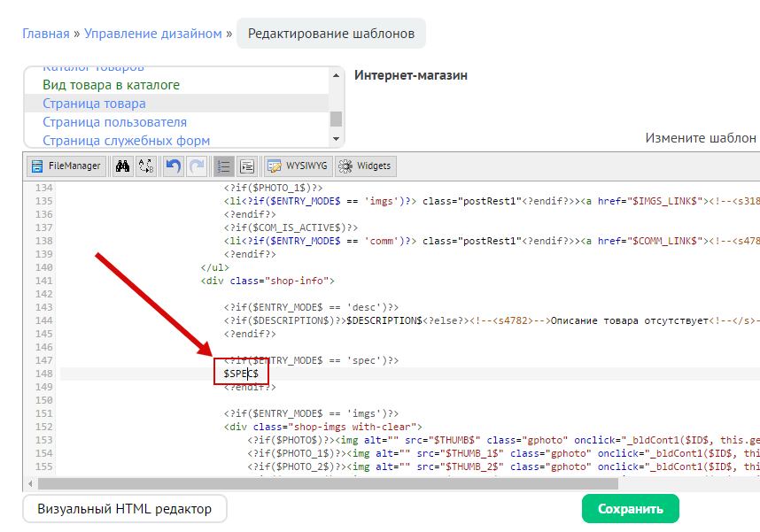
Task: Click the green 'Сохранить' button
Action: (x=630, y=509)
